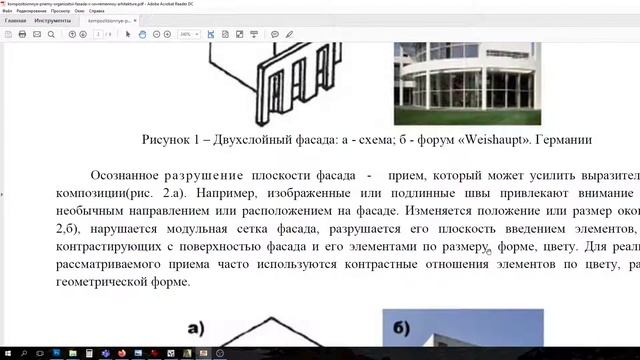Expand the left navigation pane arrow
Screen dimensions: 640x360
2,194
